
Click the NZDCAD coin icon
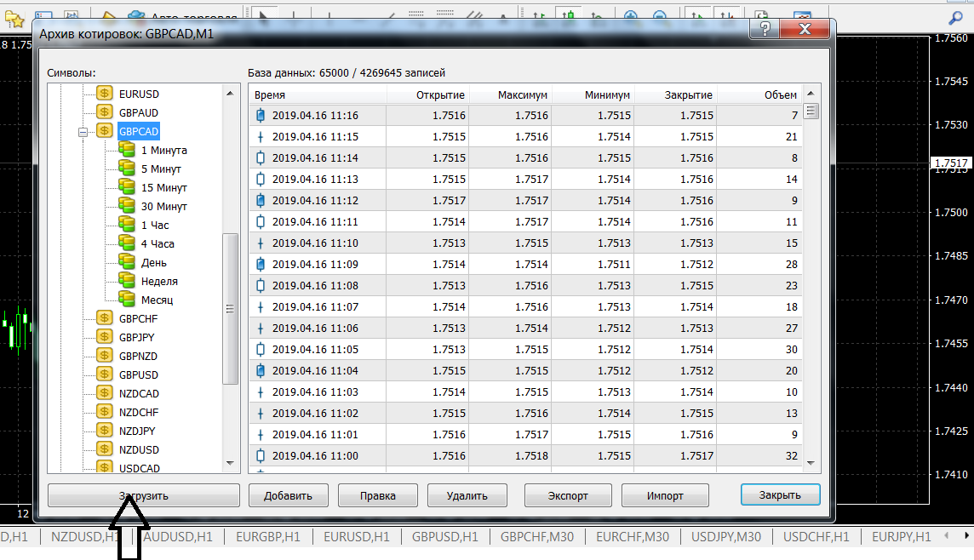point(105,393)
